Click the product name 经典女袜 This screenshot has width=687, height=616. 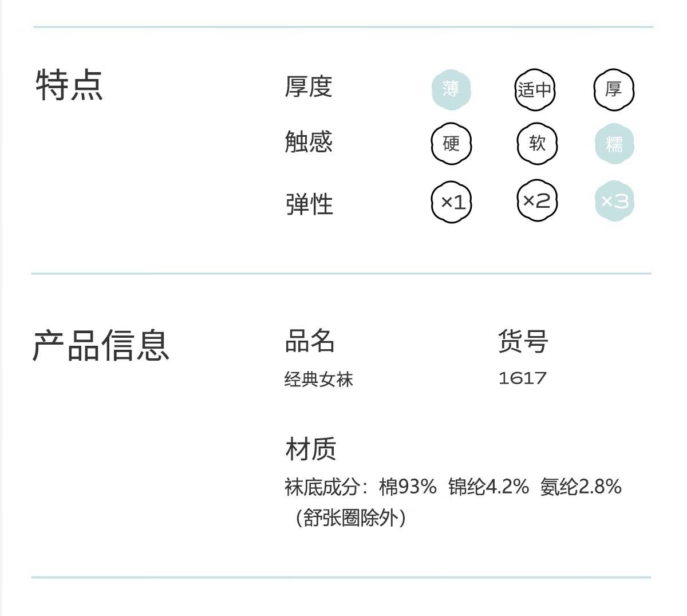(319, 379)
